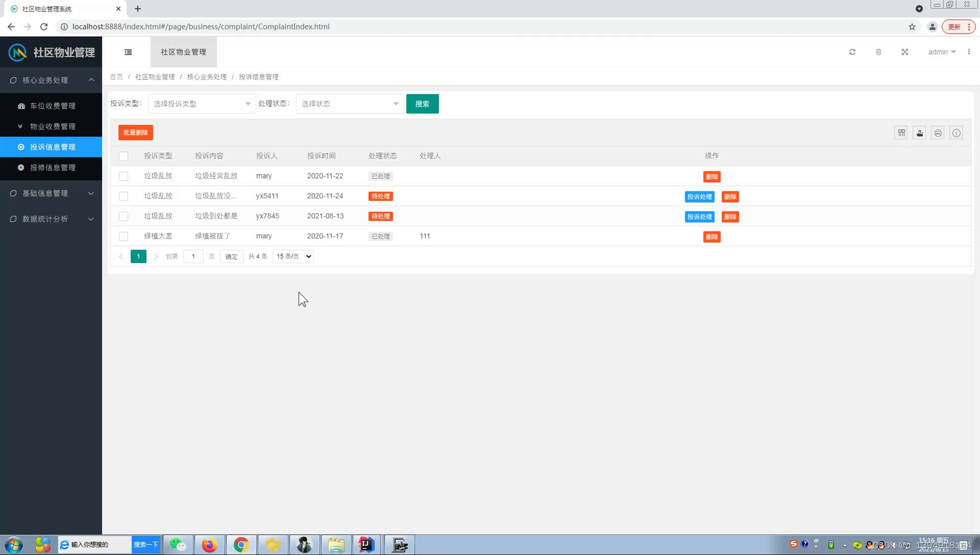Open the 选择状态 processing status dropdown
This screenshot has width=980, height=555.
(x=350, y=104)
